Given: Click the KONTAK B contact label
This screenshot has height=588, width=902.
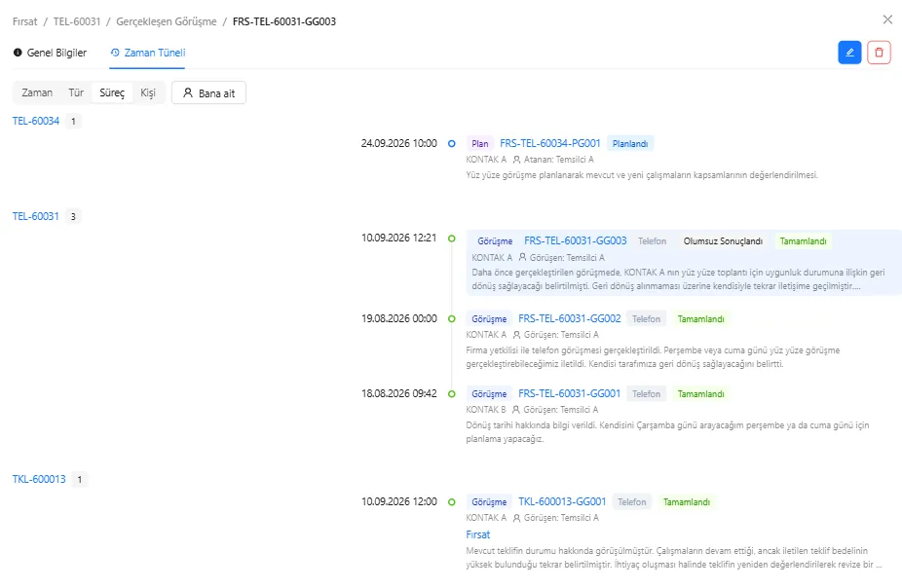Looking at the screenshot, I should coord(486,409).
